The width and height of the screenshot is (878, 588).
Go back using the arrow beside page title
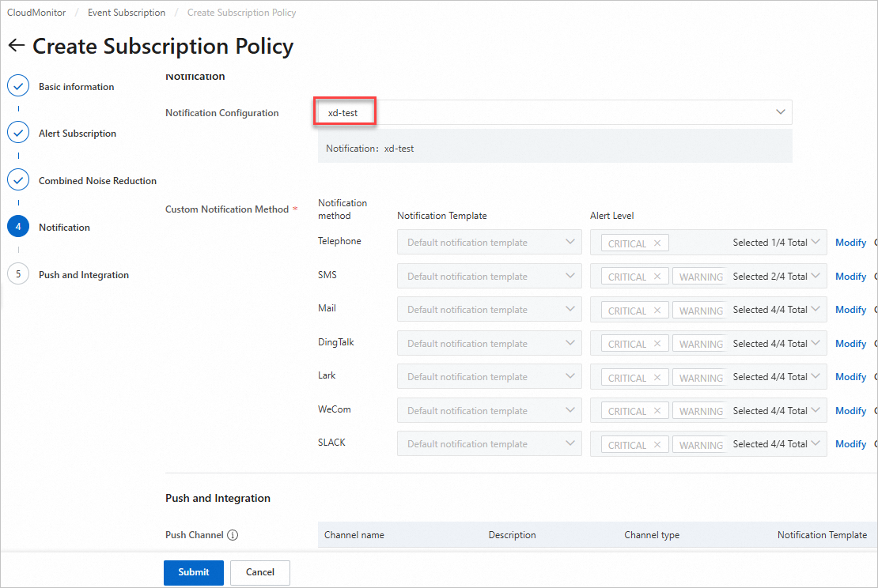pyautogui.click(x=17, y=45)
